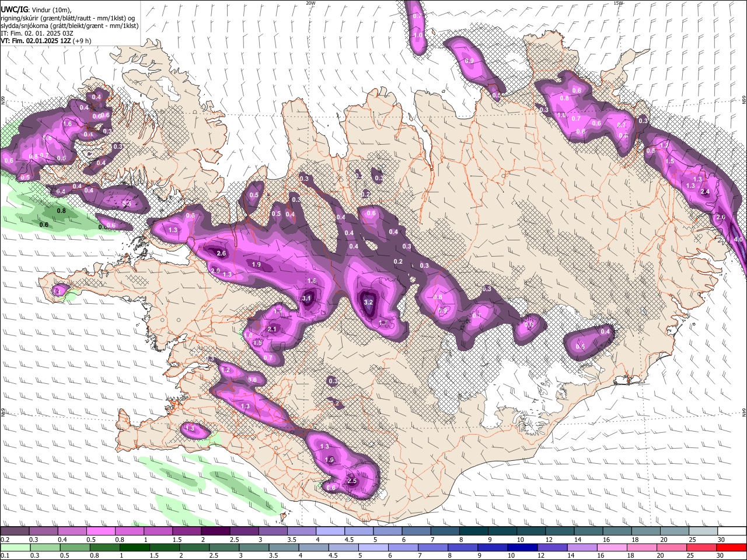747x560 pixels.
Task: Select top-row swatch between 0.5 and 0.8
Action: pyautogui.click(x=100, y=531)
